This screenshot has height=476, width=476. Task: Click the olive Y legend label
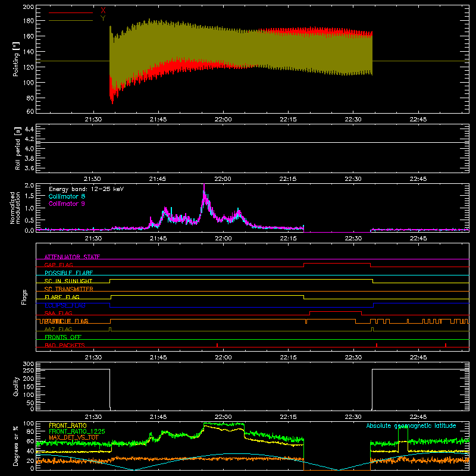tap(103, 18)
